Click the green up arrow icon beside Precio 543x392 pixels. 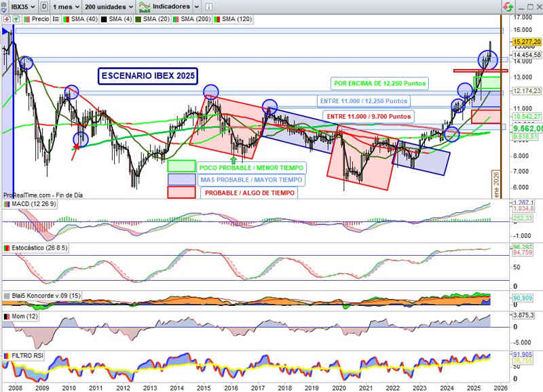tap(16, 19)
